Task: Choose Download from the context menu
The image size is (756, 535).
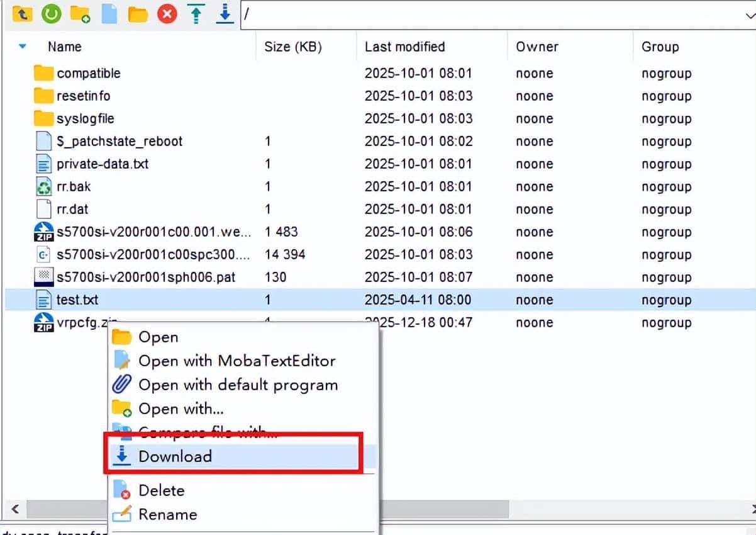Action: (175, 456)
